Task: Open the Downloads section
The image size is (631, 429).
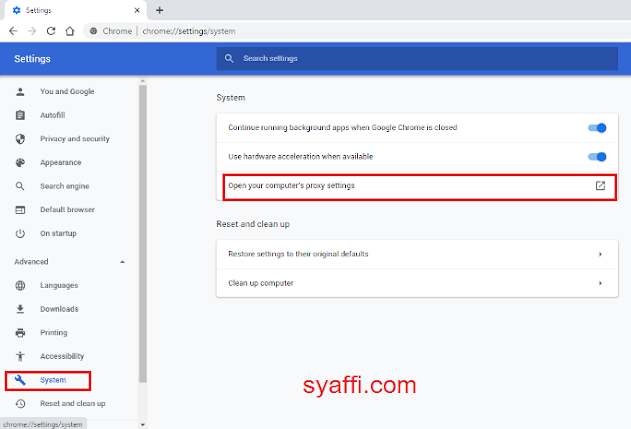Action: click(59, 309)
